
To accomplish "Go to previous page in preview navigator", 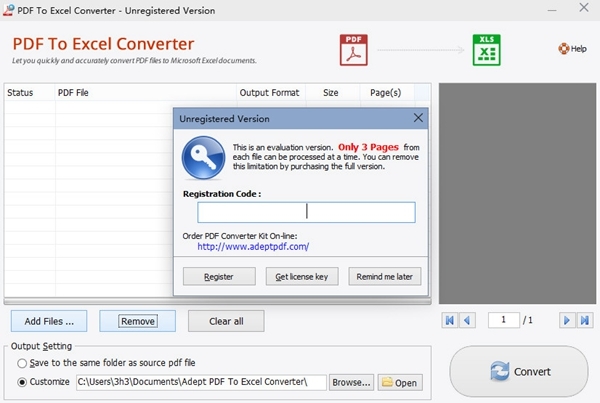I will pos(467,320).
